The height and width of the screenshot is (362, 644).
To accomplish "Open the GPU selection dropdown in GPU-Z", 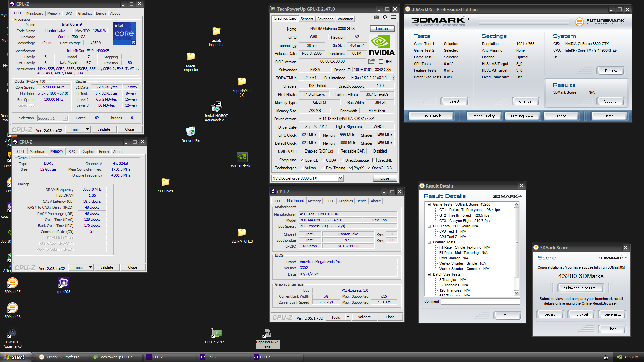I will pos(340,178).
